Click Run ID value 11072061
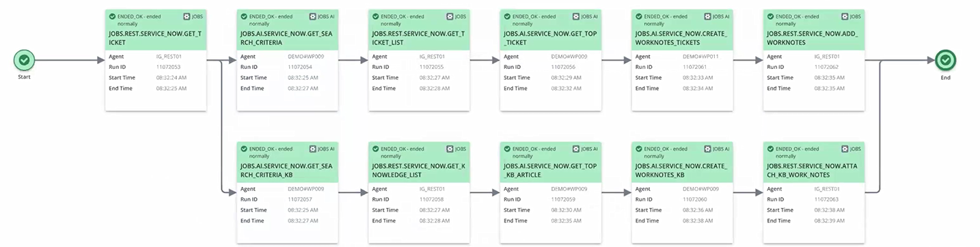Screen dimensions: 980x247 694,67
